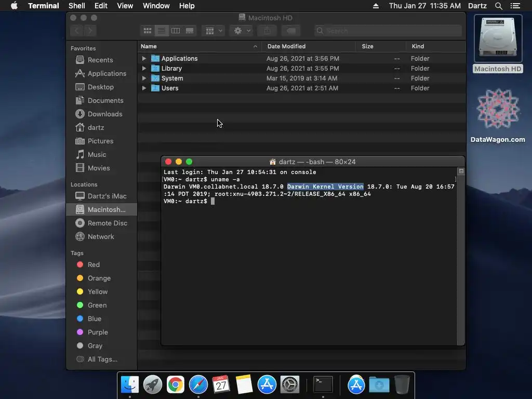Click the Orange tag in sidebar
The image size is (532, 399).
coord(102,278)
